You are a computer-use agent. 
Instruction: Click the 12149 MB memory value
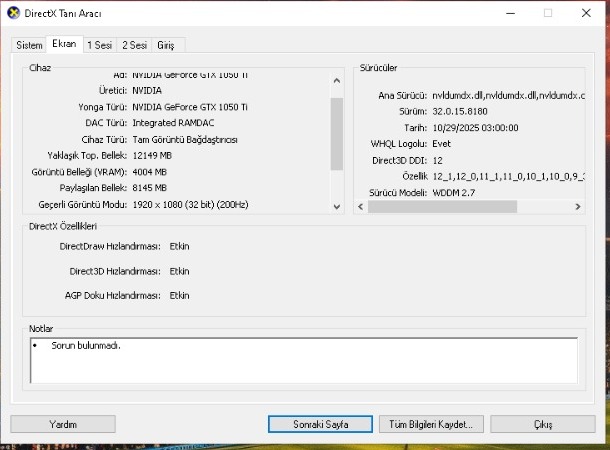[x=152, y=156]
